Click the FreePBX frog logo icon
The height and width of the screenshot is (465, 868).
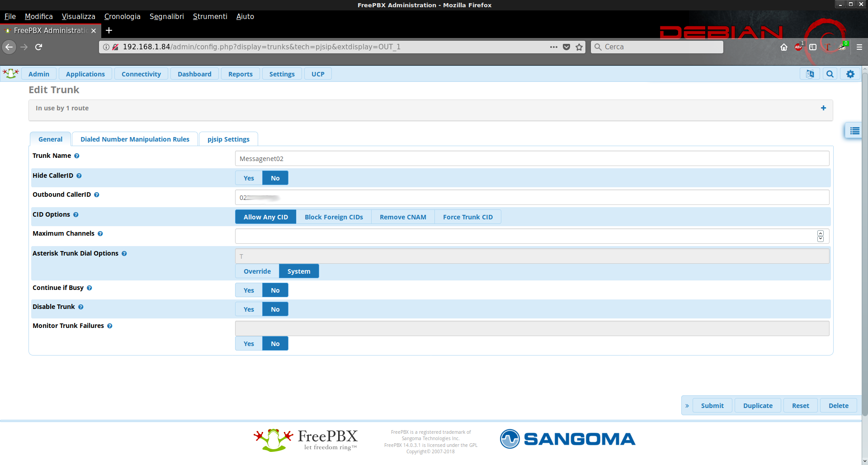[x=10, y=74]
